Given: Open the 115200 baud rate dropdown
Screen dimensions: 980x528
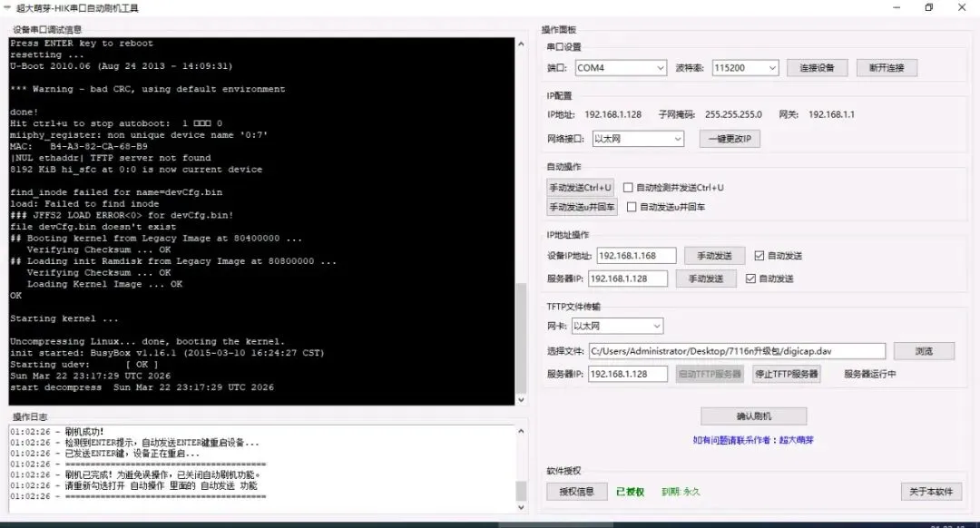Looking at the screenshot, I should point(744,67).
